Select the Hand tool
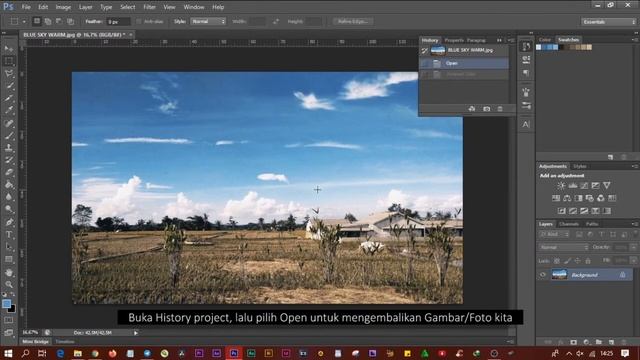640x360 pixels. pos(9,272)
